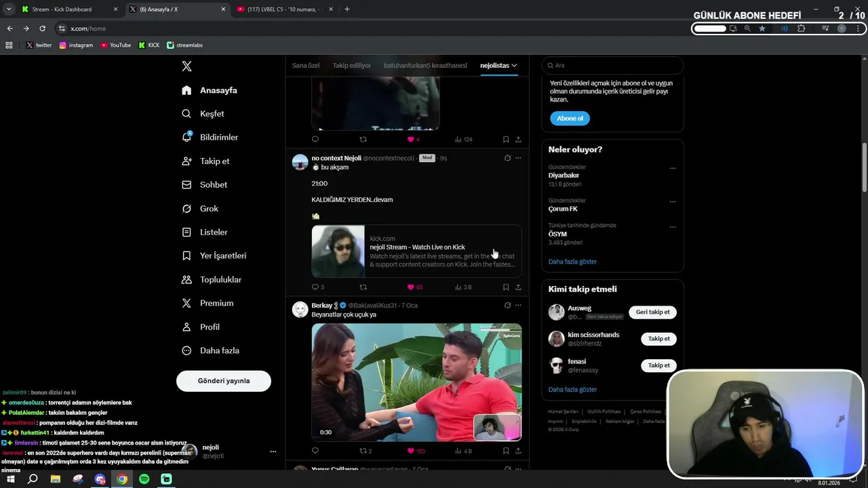Repost the no context Nejoli post
Screen dimensions: 868x488
pos(363,287)
